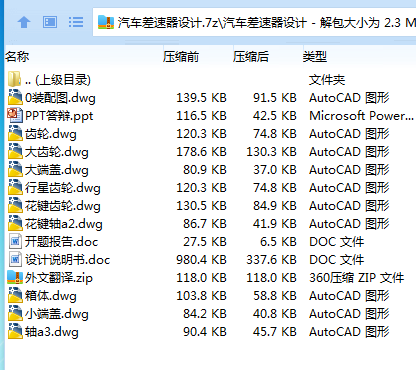The height and width of the screenshot is (370, 416).
Task: Select the file PPT答辩.ppt
Action: (x=59, y=116)
